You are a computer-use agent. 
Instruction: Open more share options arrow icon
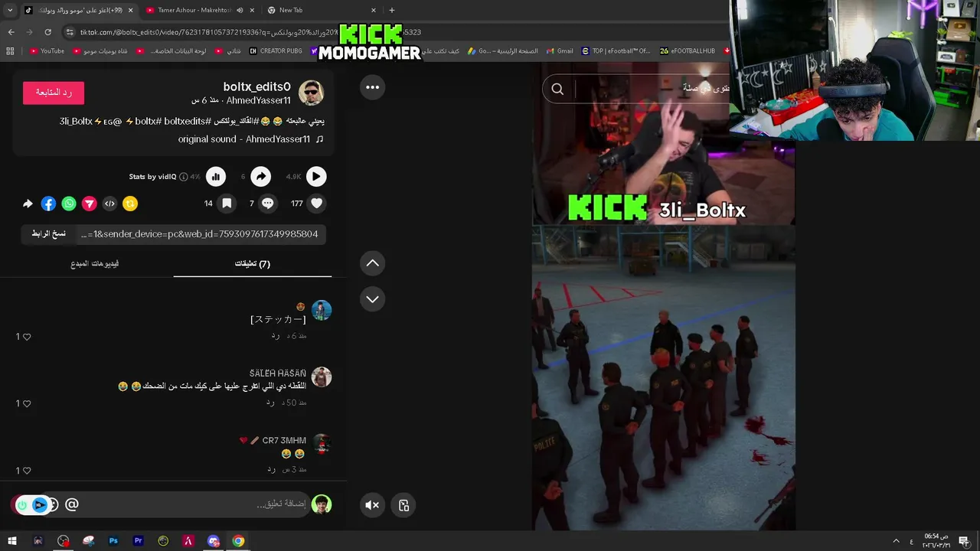(x=28, y=204)
